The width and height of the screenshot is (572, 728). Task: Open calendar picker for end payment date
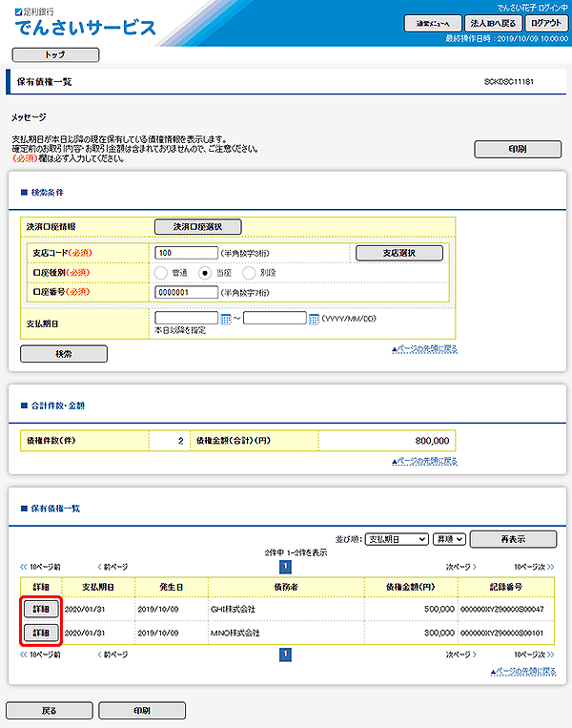click(x=314, y=319)
